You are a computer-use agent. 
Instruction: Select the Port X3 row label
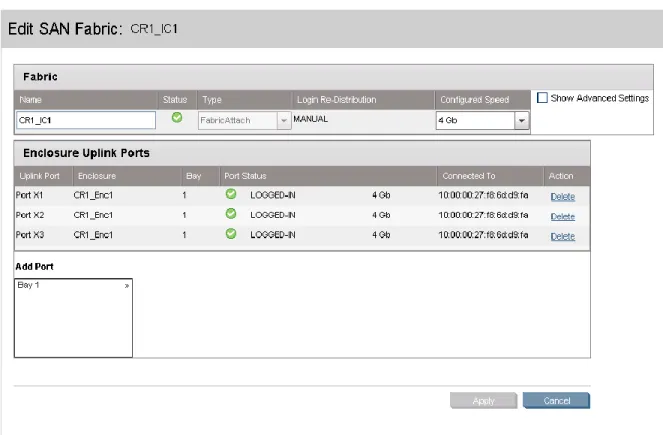coord(30,235)
